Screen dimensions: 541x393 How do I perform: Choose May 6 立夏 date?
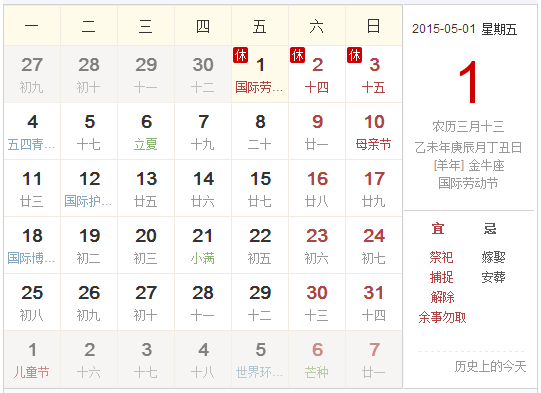[146, 131]
